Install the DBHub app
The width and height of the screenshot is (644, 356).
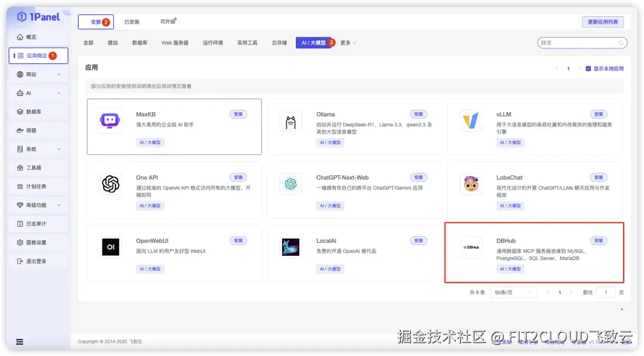pyautogui.click(x=599, y=241)
